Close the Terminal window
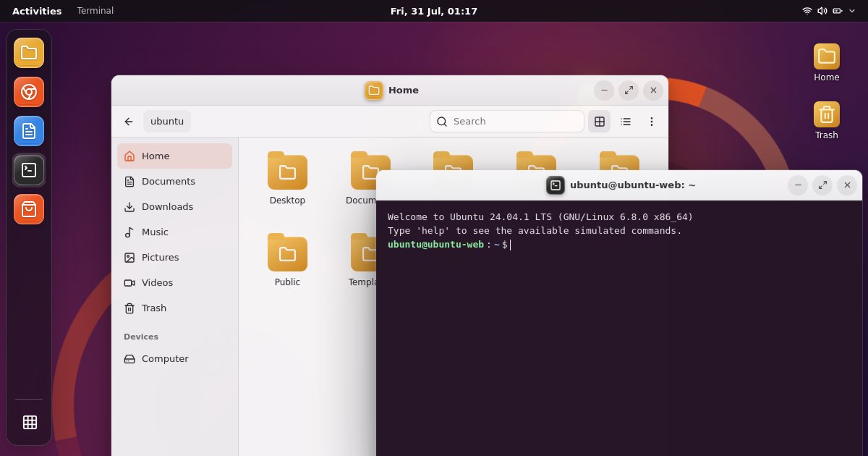Image resolution: width=868 pixels, height=456 pixels. [x=847, y=185]
